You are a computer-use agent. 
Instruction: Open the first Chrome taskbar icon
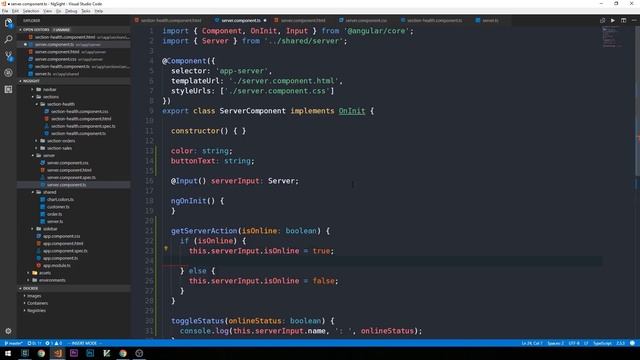coord(41,353)
